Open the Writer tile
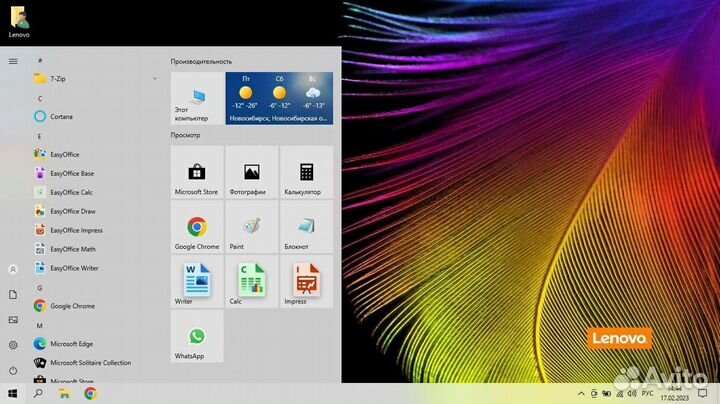The height and width of the screenshot is (404, 720). tap(197, 281)
